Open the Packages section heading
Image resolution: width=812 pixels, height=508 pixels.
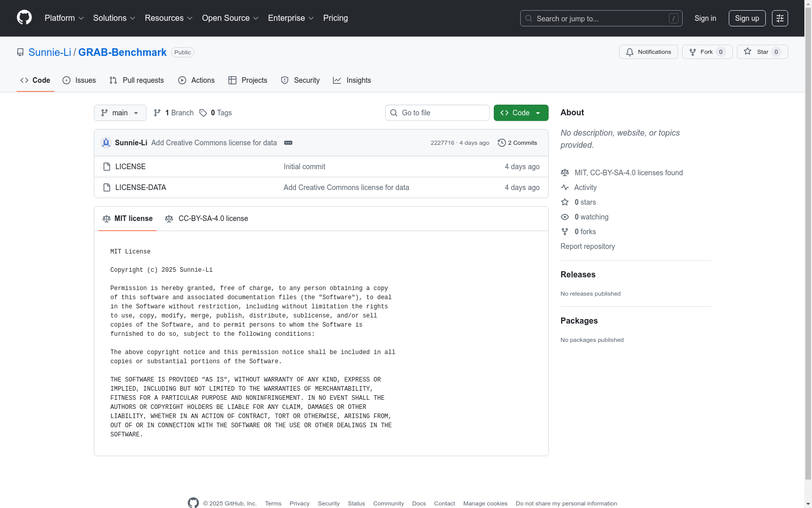coord(579,321)
